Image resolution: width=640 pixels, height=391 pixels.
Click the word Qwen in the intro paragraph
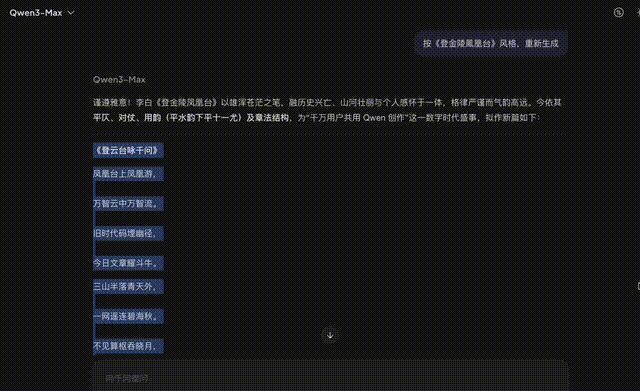click(x=374, y=118)
